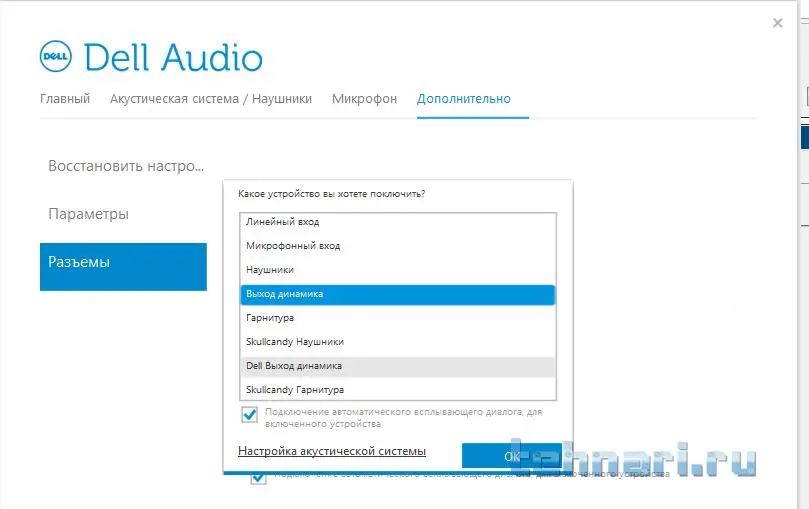The image size is (809, 509).
Task: Open Восстановить настро... section
Action: pos(126,166)
